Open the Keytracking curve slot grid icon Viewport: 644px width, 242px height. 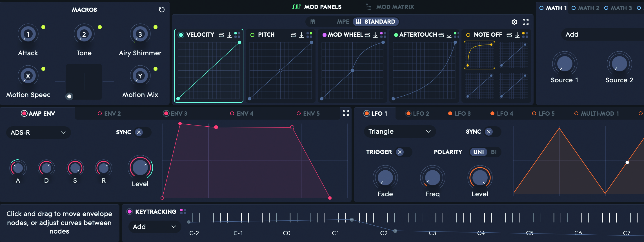tap(183, 212)
